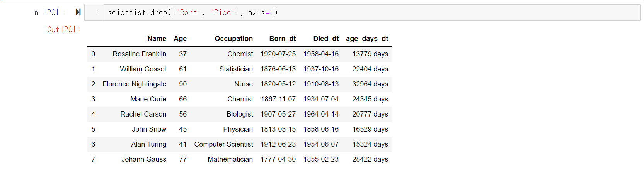The image size is (644, 174).
Task: Click the Occupation column header
Action: pos(233,39)
